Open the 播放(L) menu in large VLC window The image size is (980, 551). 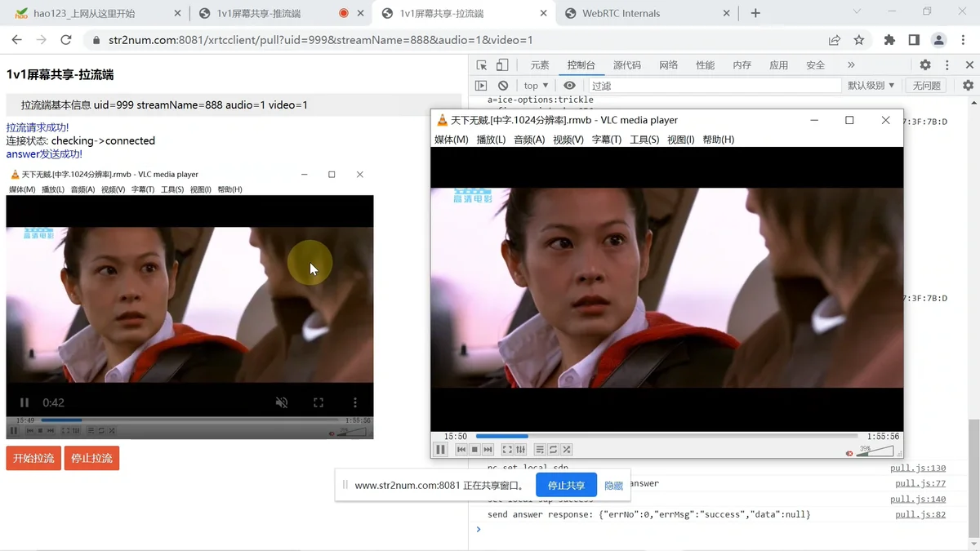(491, 140)
